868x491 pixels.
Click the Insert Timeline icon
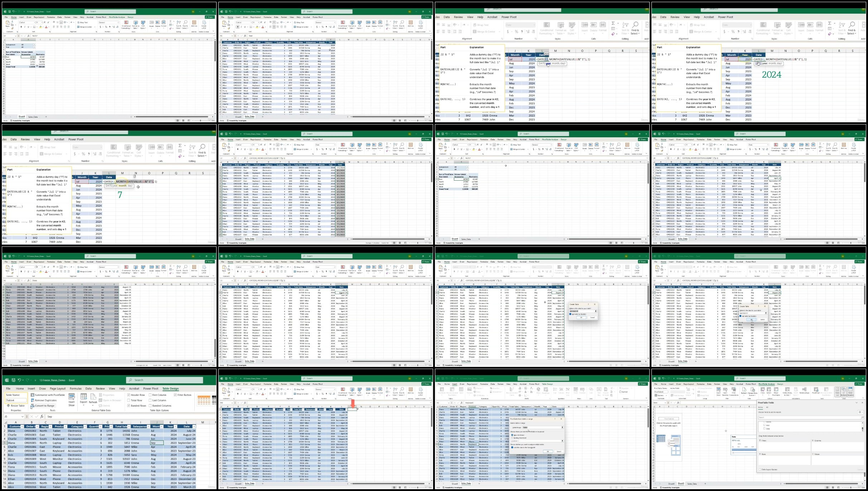pos(725,390)
